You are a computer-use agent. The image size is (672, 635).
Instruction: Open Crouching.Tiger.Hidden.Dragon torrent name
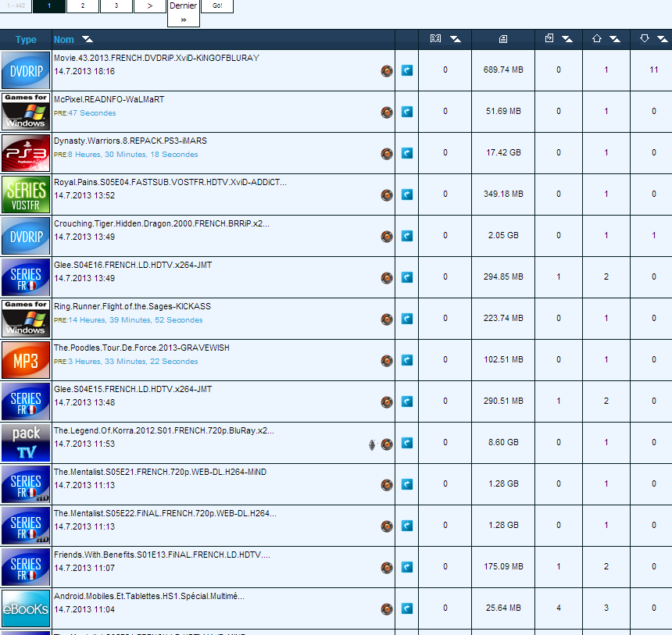pos(162,223)
